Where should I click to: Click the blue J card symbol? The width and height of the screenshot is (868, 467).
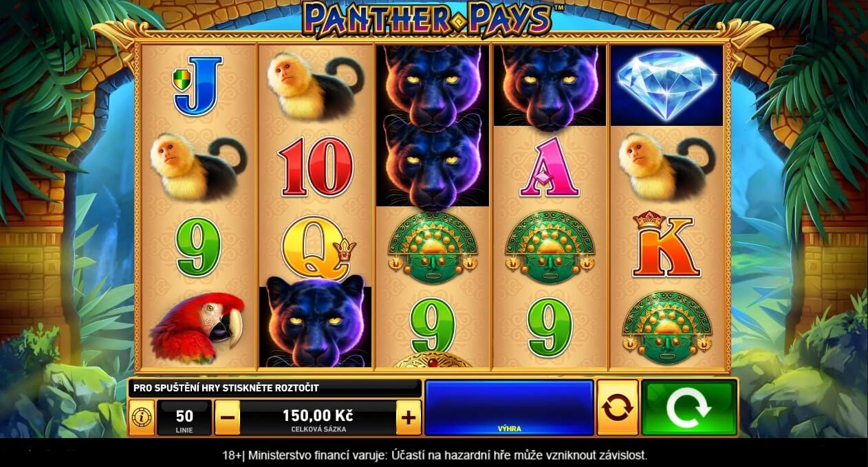tap(197, 85)
